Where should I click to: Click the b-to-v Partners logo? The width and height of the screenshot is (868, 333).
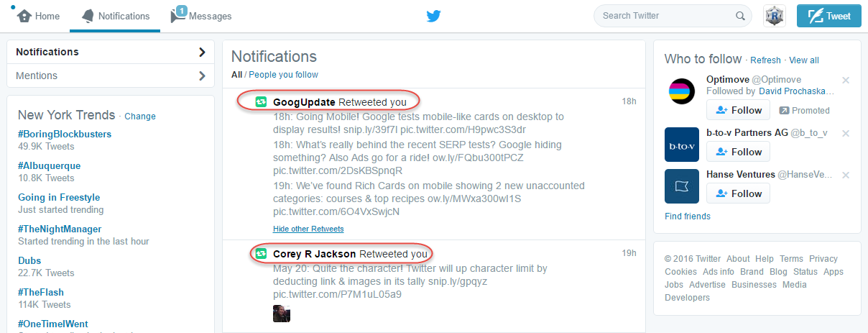[x=682, y=144]
